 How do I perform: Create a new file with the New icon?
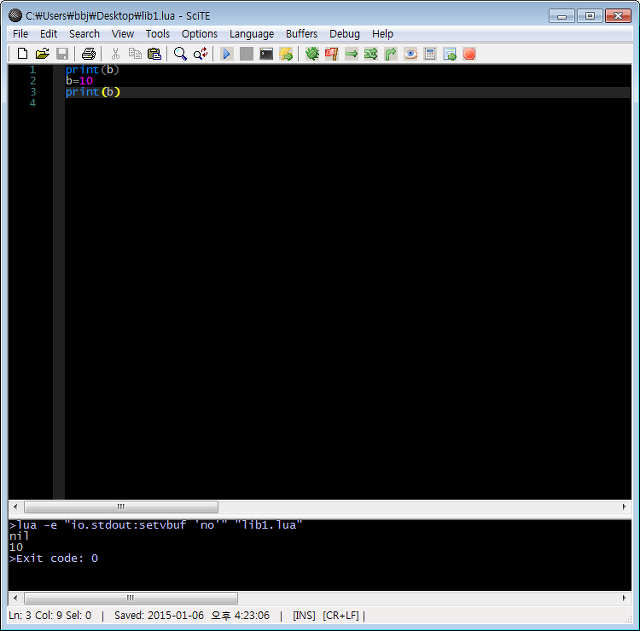tap(22, 54)
